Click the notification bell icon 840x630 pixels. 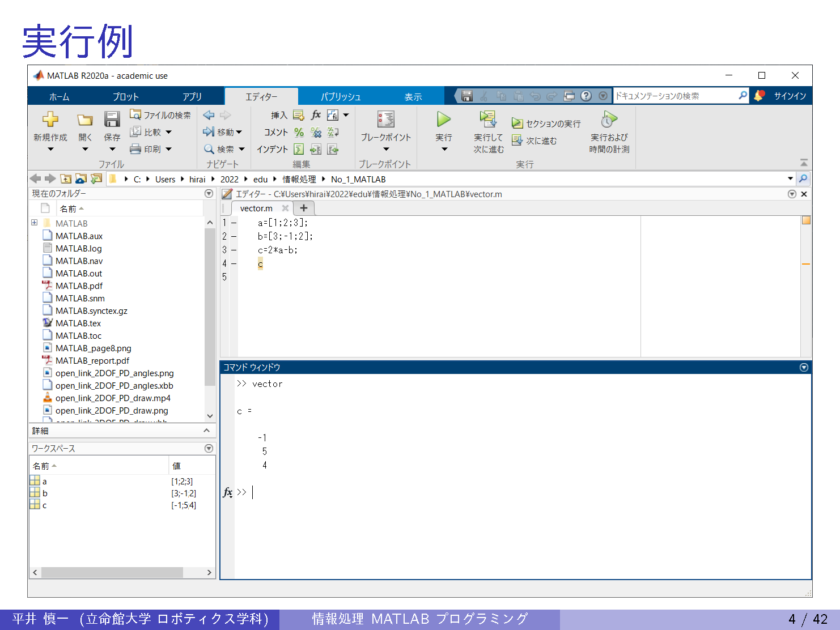pos(759,96)
